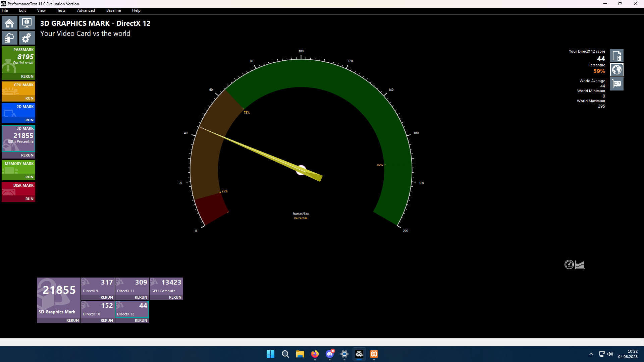
Task: Click the 59% percentile value
Action: 599,71
